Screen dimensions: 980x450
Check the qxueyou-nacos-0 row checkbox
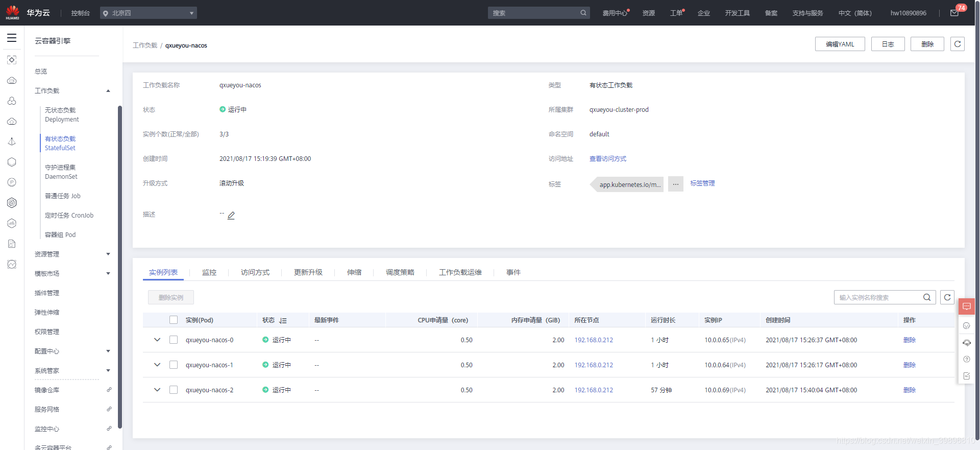tap(174, 340)
